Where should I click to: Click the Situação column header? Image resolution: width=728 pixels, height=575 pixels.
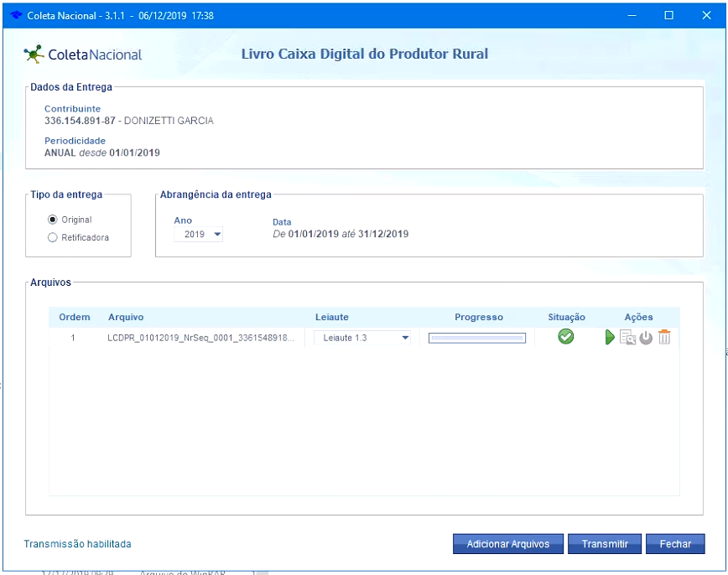[x=566, y=317]
